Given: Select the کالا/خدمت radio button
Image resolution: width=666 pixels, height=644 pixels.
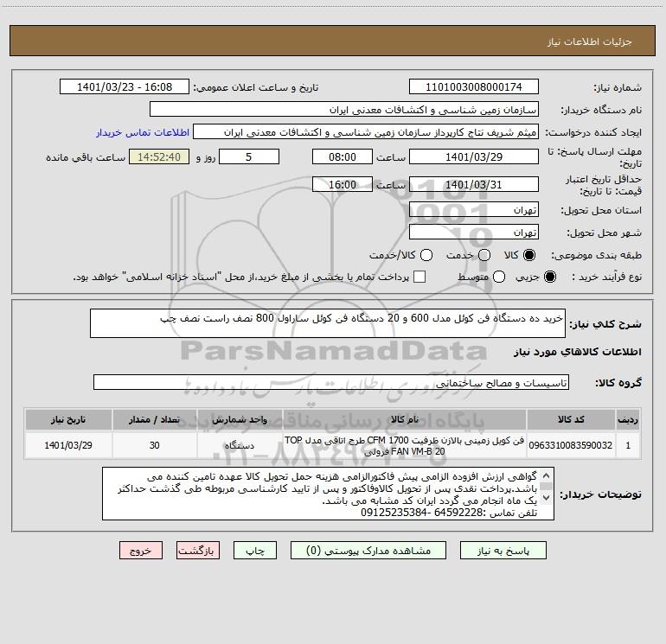Looking at the screenshot, I should (426, 255).
